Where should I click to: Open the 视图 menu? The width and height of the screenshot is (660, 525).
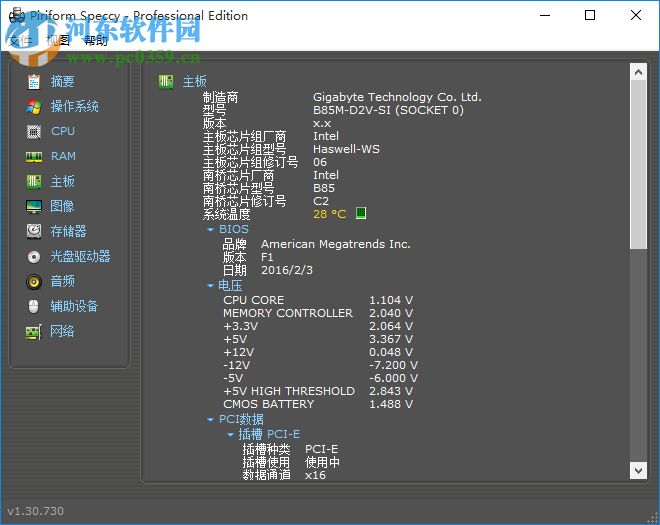(x=58, y=40)
